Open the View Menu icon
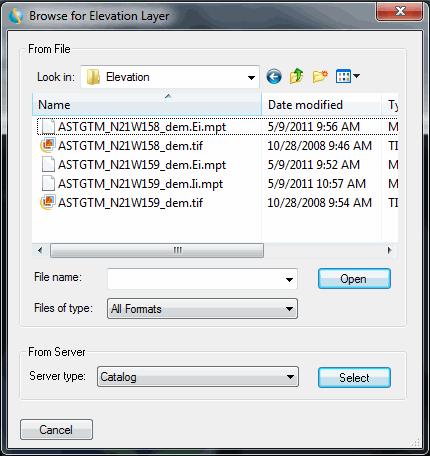 pyautogui.click(x=348, y=76)
